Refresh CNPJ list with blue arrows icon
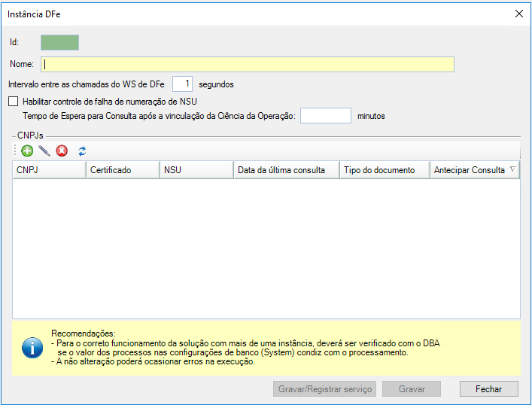 tap(82, 151)
